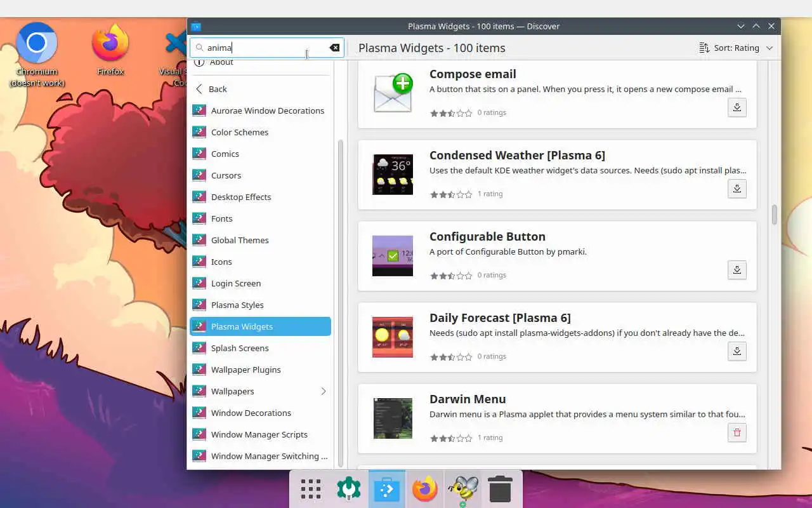Open the Daily Forecast [Plasma 6] title
Image resolution: width=812 pixels, height=508 pixels.
click(500, 318)
